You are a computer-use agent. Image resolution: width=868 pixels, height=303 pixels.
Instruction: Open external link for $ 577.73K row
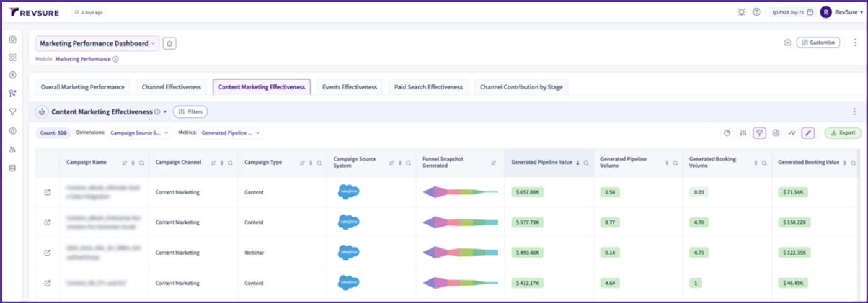point(48,222)
